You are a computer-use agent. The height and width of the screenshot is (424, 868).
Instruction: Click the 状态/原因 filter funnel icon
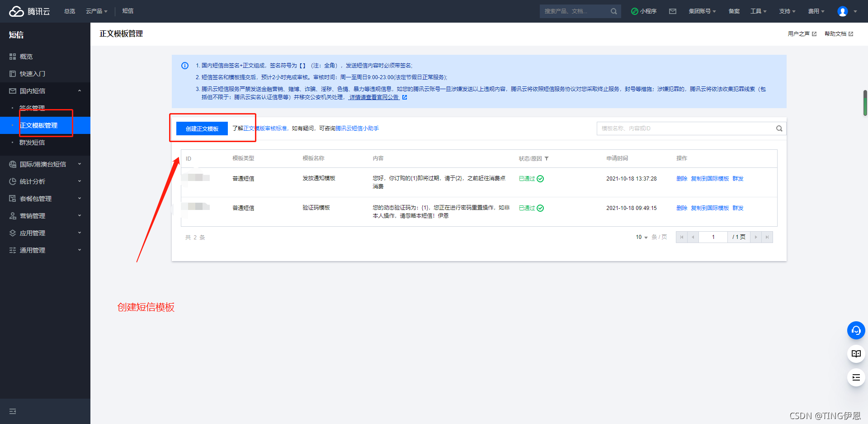coord(547,159)
